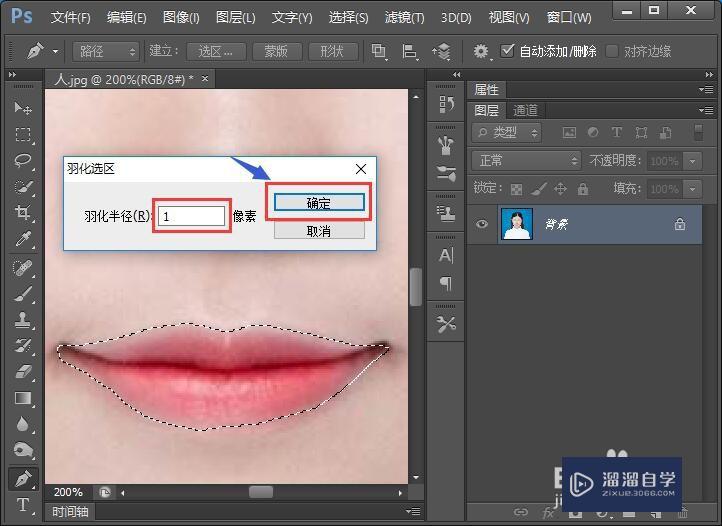
Task: Click the path operations icon
Action: tap(378, 51)
